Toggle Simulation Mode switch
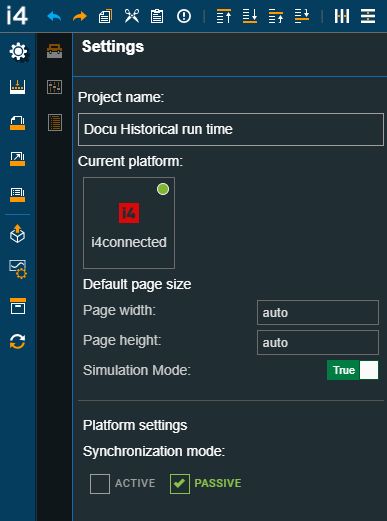The height and width of the screenshot is (521, 387). (x=352, y=370)
